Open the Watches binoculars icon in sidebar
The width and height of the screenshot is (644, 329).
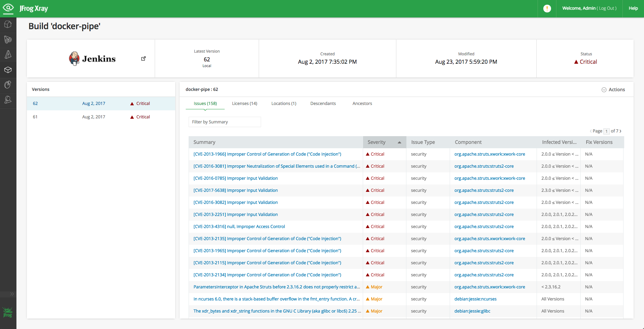click(8, 40)
